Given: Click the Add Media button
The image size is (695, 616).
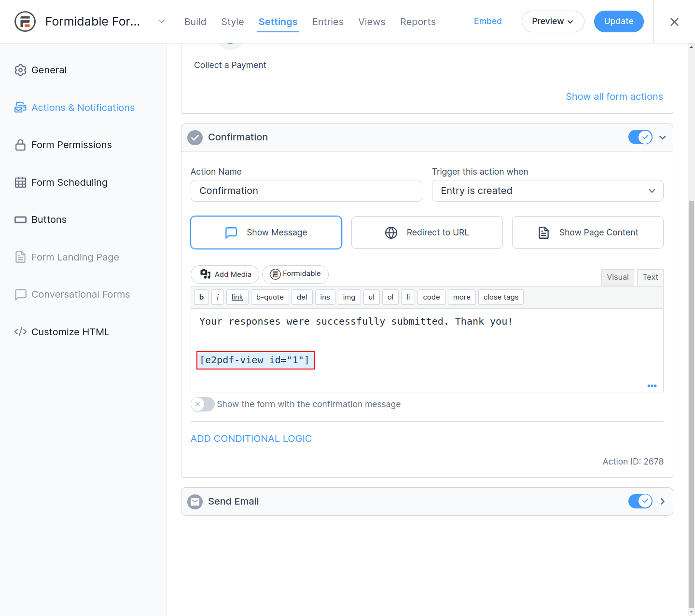Looking at the screenshot, I should tap(225, 274).
